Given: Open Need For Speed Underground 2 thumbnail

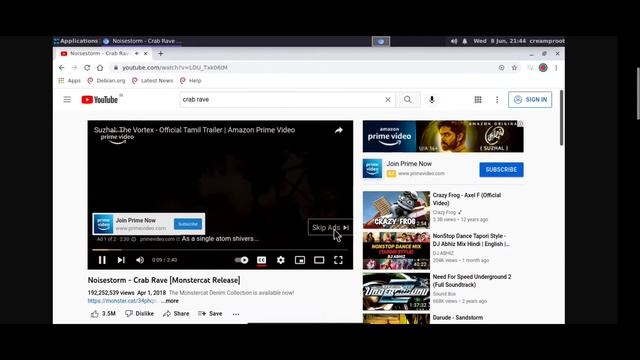Looking at the screenshot, I should pos(396,291).
